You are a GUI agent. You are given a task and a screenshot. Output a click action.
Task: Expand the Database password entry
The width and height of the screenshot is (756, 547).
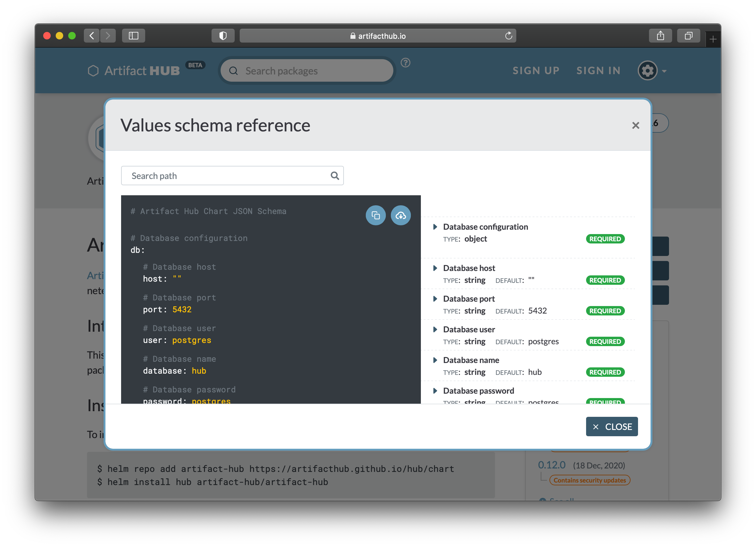[x=435, y=391]
